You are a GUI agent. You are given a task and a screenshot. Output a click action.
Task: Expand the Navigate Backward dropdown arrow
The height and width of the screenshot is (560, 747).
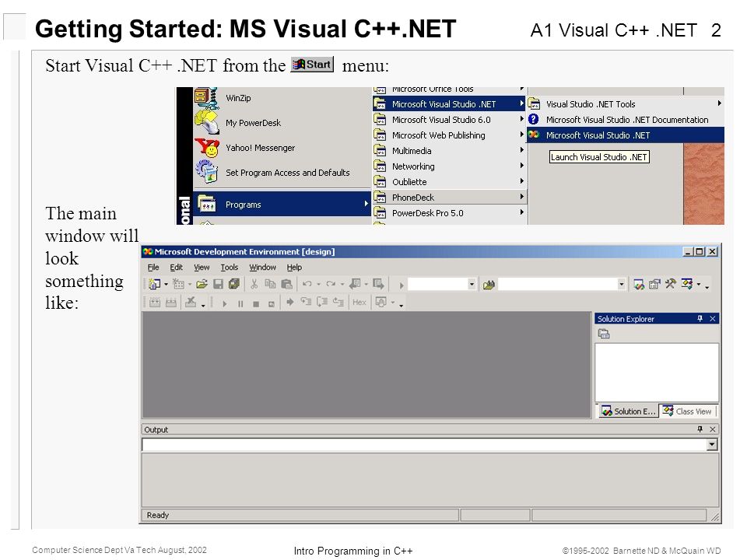[x=366, y=285]
